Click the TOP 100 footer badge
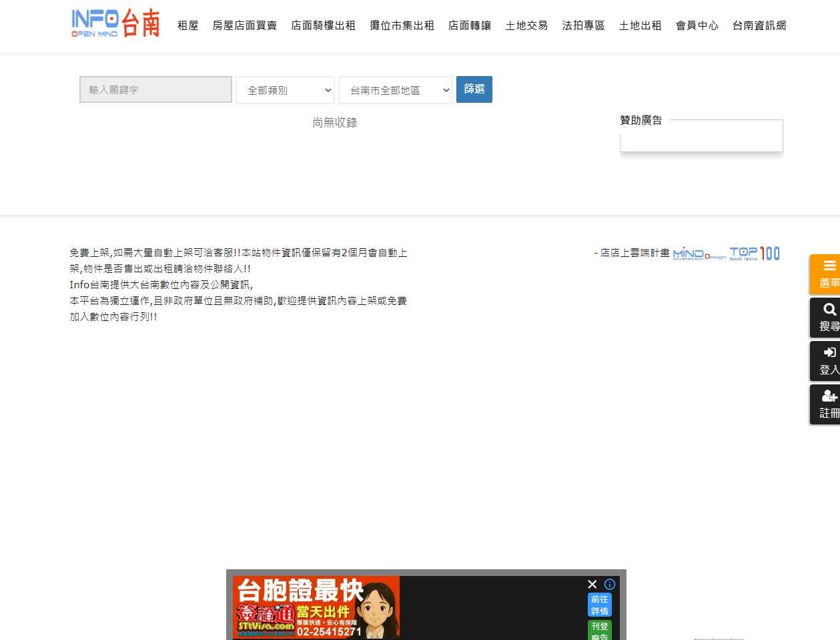The image size is (840, 640). pos(754,253)
